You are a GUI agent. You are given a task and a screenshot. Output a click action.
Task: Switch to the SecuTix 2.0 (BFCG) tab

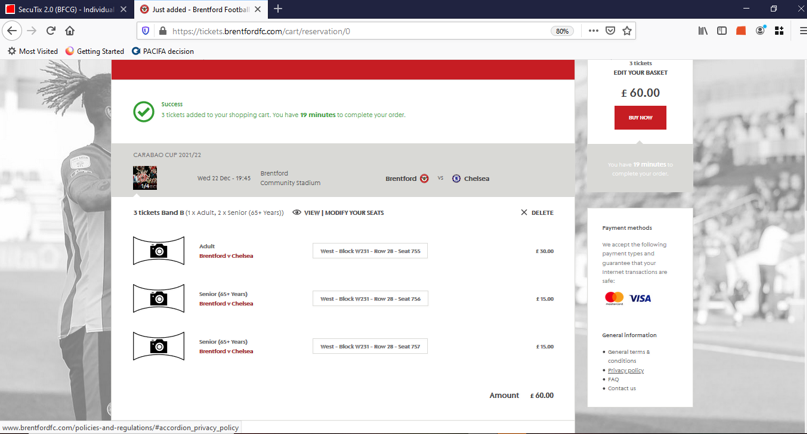click(66, 9)
